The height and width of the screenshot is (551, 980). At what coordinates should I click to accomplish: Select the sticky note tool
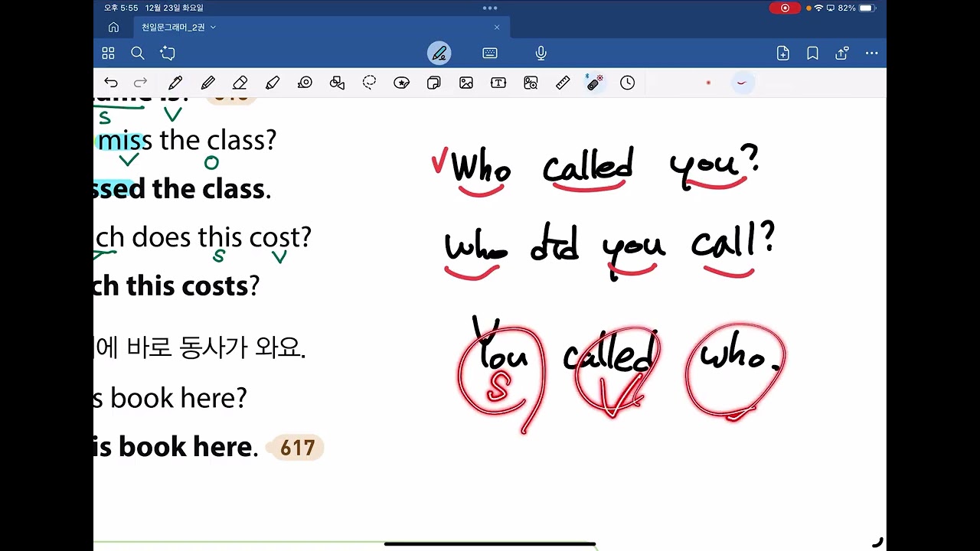pyautogui.click(x=433, y=83)
